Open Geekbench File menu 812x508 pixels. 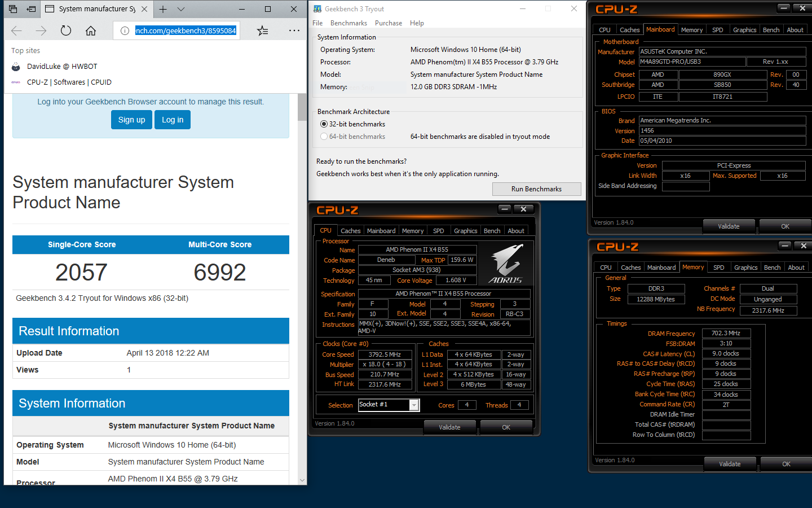click(x=317, y=23)
